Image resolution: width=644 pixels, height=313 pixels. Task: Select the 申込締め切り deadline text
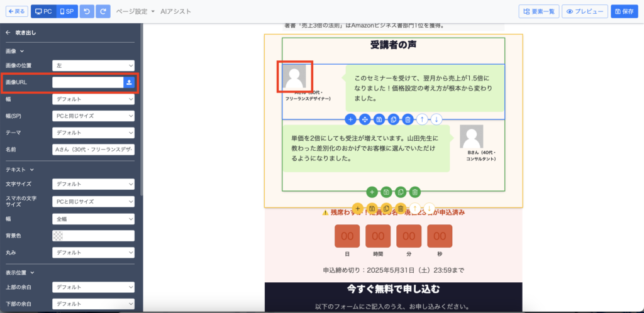coord(394,270)
